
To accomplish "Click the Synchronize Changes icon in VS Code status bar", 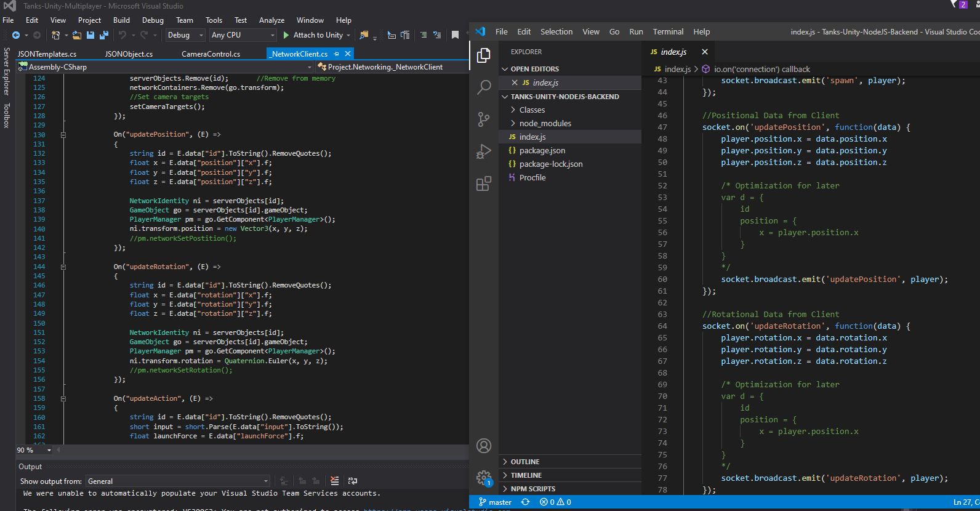I will (525, 502).
